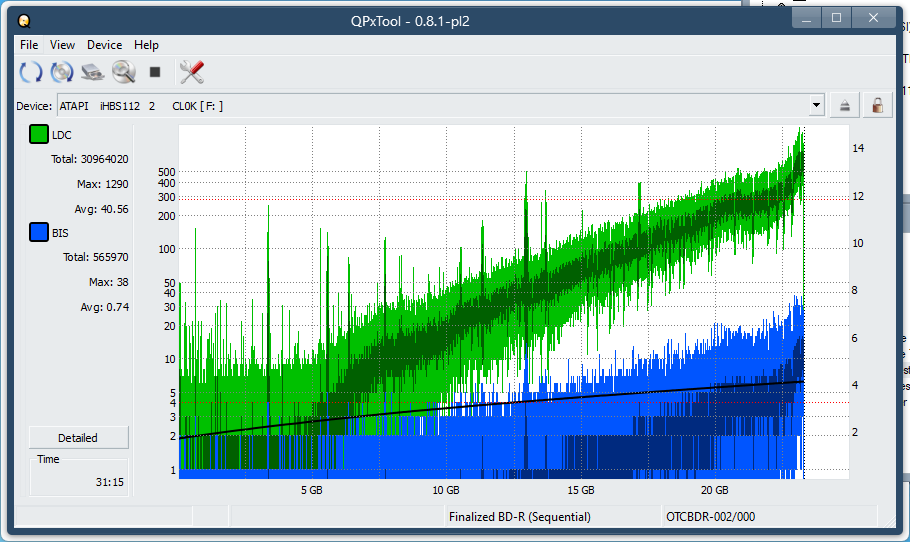Click the disc media info toolbar icon
Image resolution: width=910 pixels, height=542 pixels.
click(x=62, y=72)
